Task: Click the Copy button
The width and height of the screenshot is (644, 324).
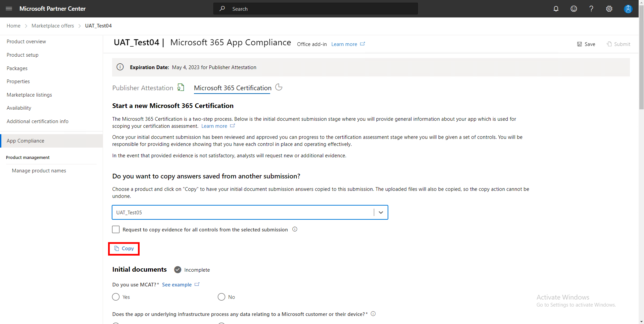Action: [x=124, y=249]
